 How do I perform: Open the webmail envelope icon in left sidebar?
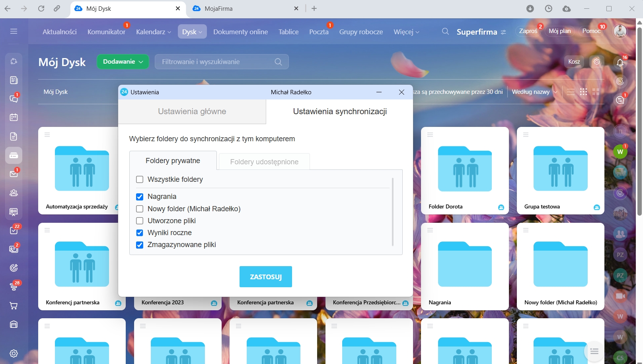point(14,174)
